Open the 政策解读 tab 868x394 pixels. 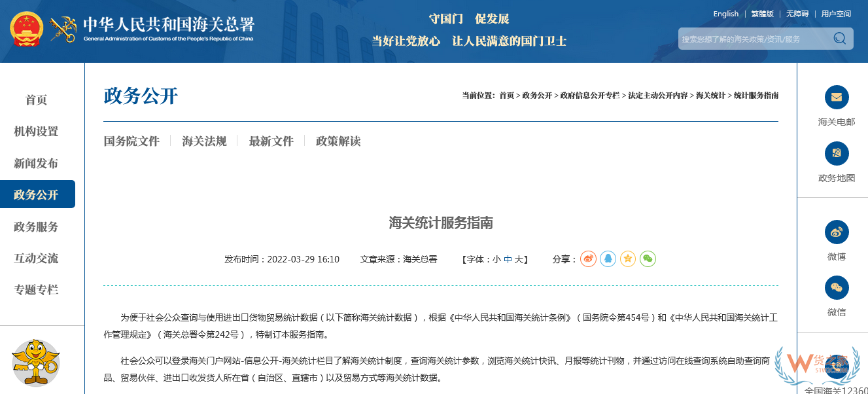pyautogui.click(x=339, y=141)
